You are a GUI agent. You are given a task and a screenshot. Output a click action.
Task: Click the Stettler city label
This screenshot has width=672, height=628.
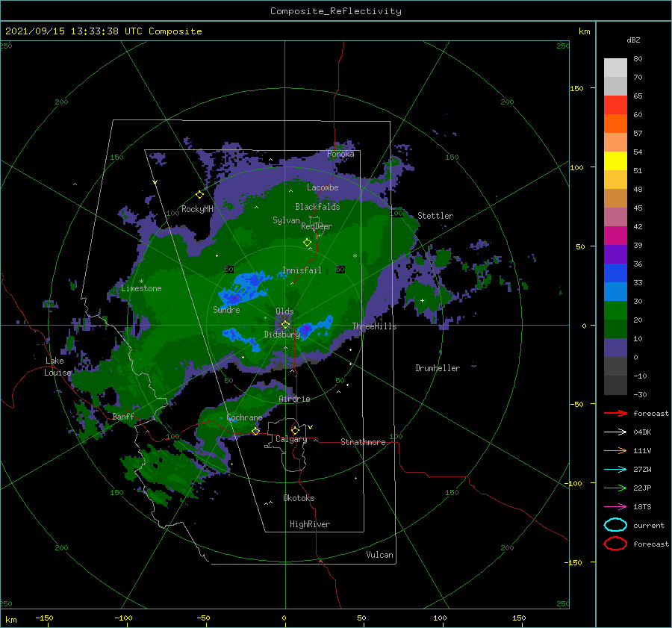click(x=435, y=216)
